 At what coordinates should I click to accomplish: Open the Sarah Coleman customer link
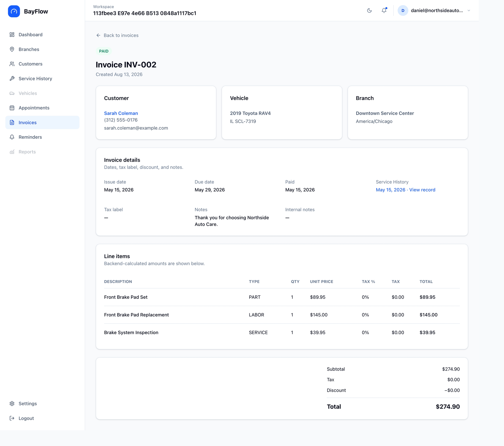pyautogui.click(x=121, y=113)
